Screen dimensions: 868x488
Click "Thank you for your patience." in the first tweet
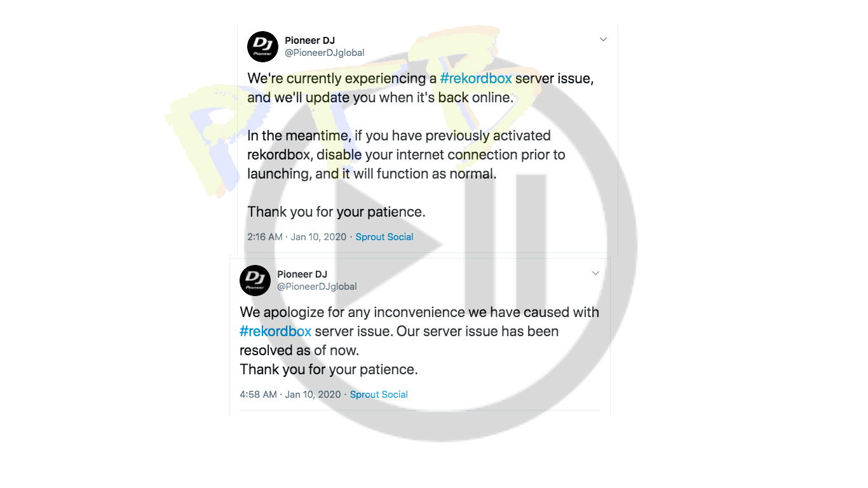(336, 212)
